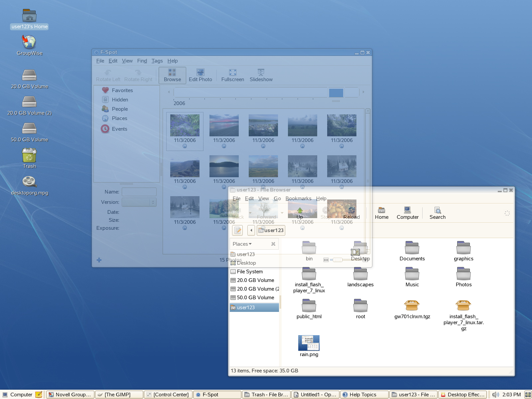Toggle Edit Photo mode in F-Spot
532x399 pixels.
(200, 75)
